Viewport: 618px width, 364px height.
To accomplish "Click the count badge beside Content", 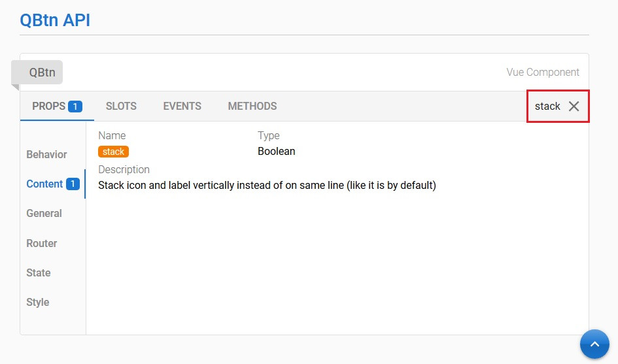I will point(73,184).
